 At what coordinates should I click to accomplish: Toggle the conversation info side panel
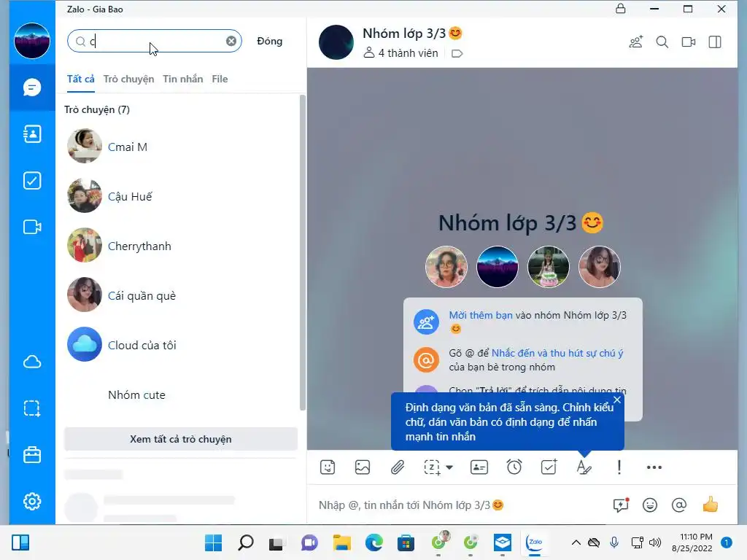click(715, 42)
